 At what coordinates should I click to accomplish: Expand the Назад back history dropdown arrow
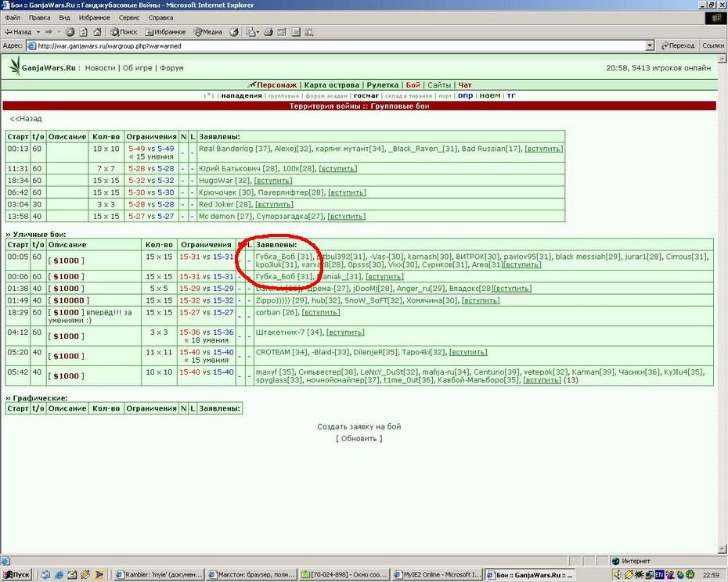(x=38, y=32)
